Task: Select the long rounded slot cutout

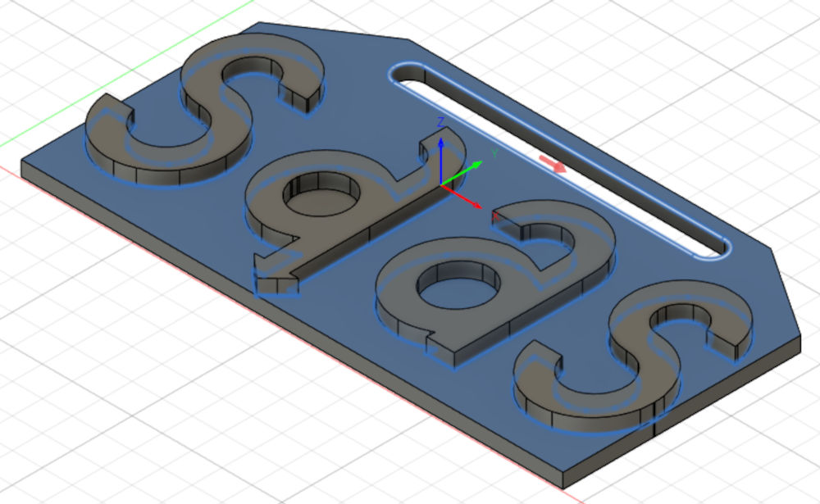Action: pyautogui.click(x=559, y=162)
